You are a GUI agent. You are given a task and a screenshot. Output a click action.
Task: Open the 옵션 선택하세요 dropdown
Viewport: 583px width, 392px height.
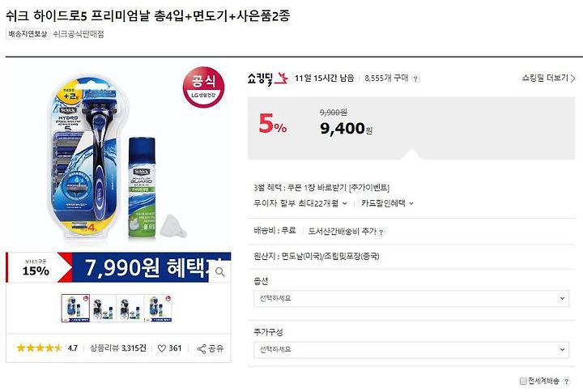(x=411, y=298)
